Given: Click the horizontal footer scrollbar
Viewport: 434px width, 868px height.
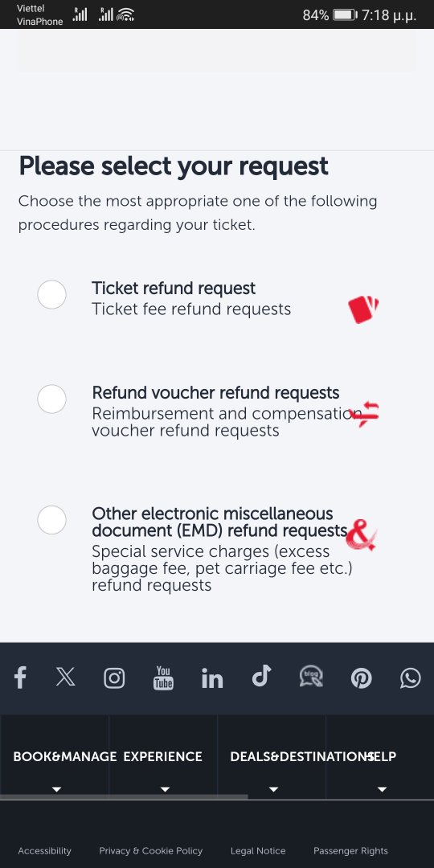Looking at the screenshot, I should (x=124, y=797).
